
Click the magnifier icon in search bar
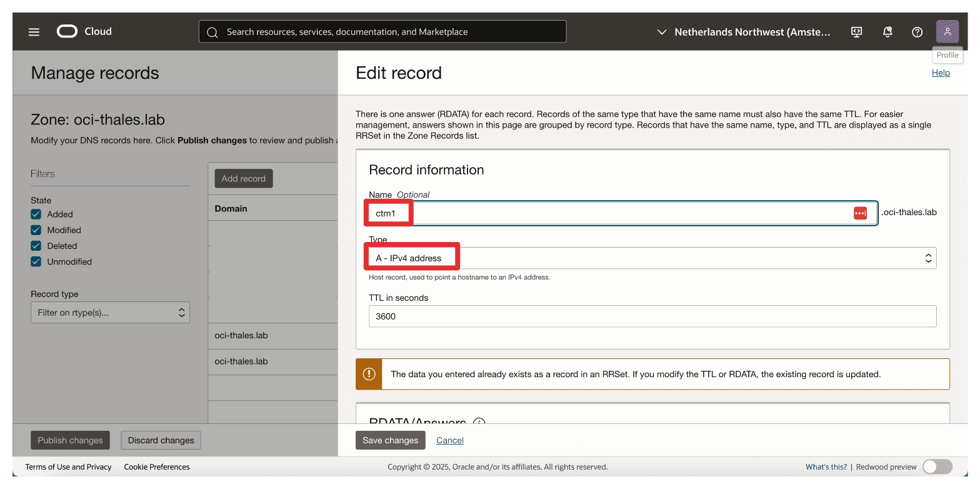(x=212, y=32)
